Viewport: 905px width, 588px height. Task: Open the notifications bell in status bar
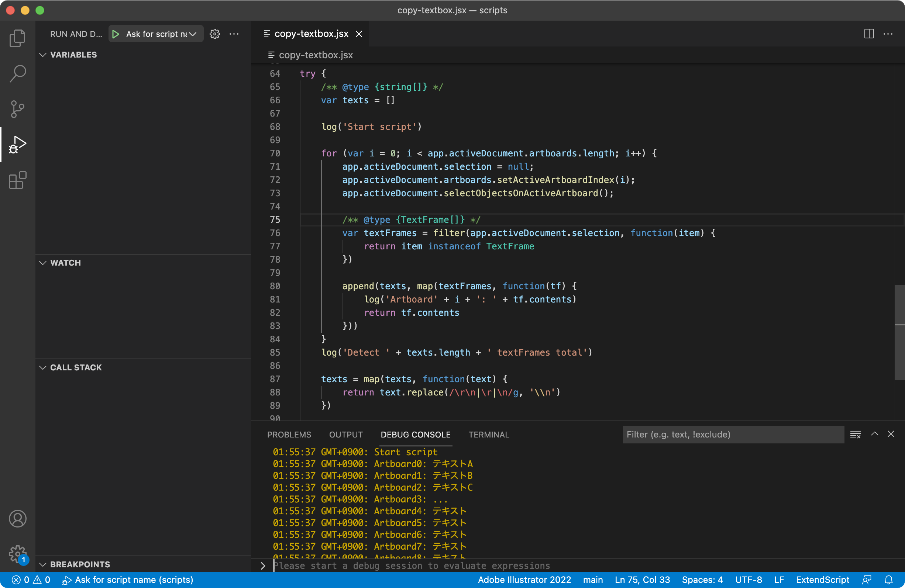[889, 580]
